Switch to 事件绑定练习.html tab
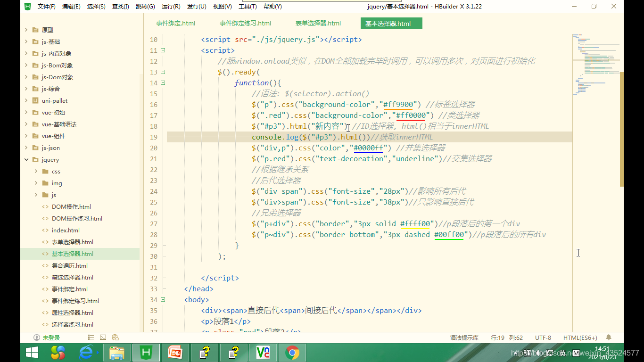 point(245,23)
